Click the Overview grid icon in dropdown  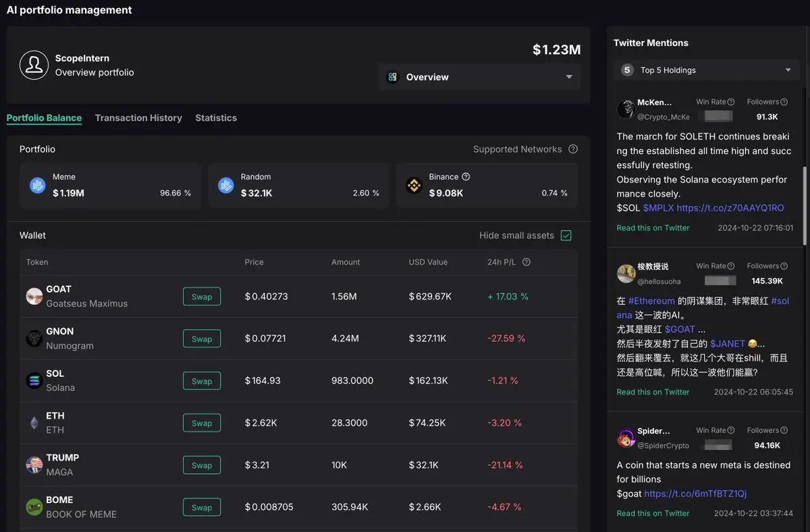click(x=392, y=77)
